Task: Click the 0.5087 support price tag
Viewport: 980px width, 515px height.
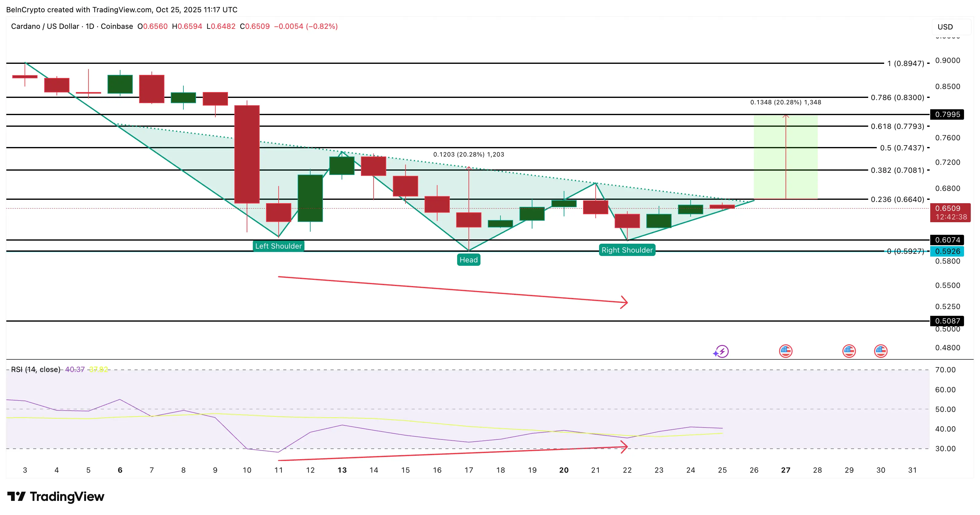Action: 947,321
